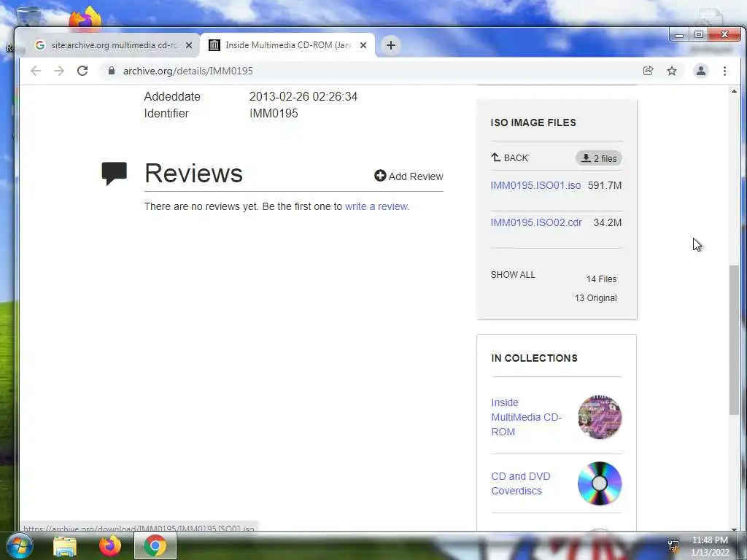Bookmark this page with the star icon

(x=672, y=71)
